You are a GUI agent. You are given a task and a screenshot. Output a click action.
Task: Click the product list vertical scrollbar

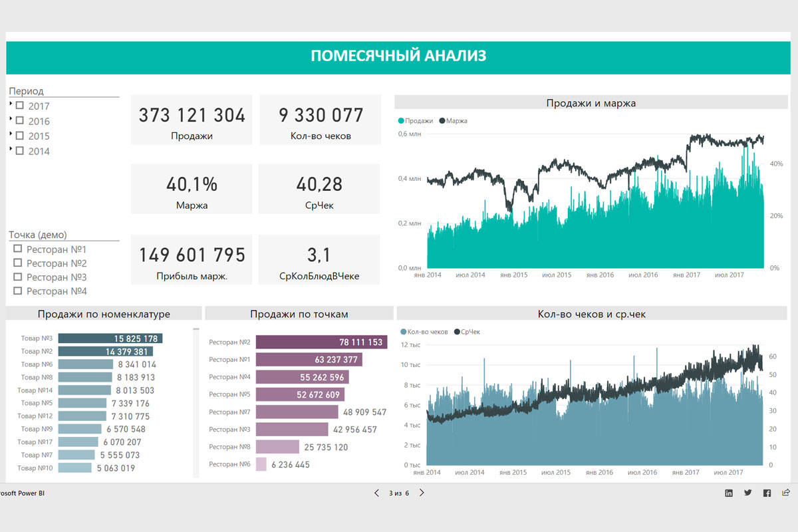click(196, 399)
